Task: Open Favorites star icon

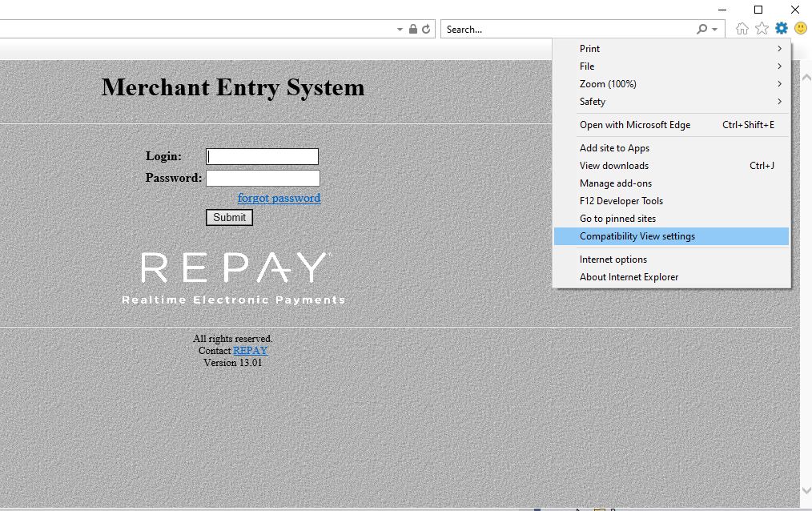Action: pyautogui.click(x=762, y=29)
